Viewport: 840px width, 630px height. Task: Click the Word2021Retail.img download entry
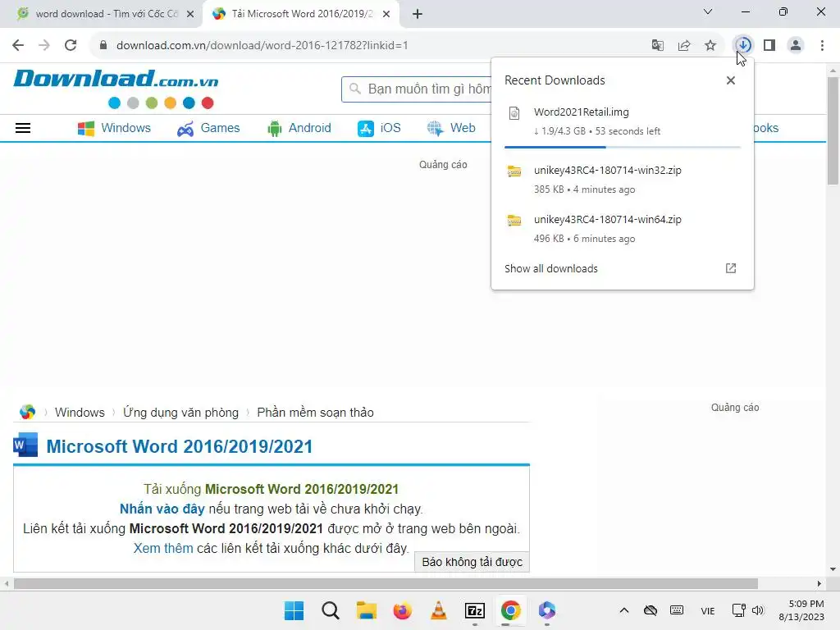623,121
